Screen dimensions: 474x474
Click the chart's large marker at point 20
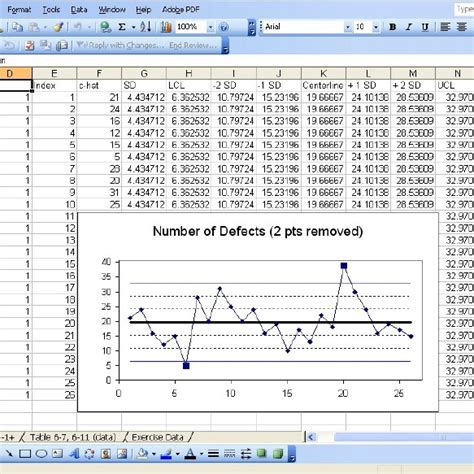pos(344,266)
